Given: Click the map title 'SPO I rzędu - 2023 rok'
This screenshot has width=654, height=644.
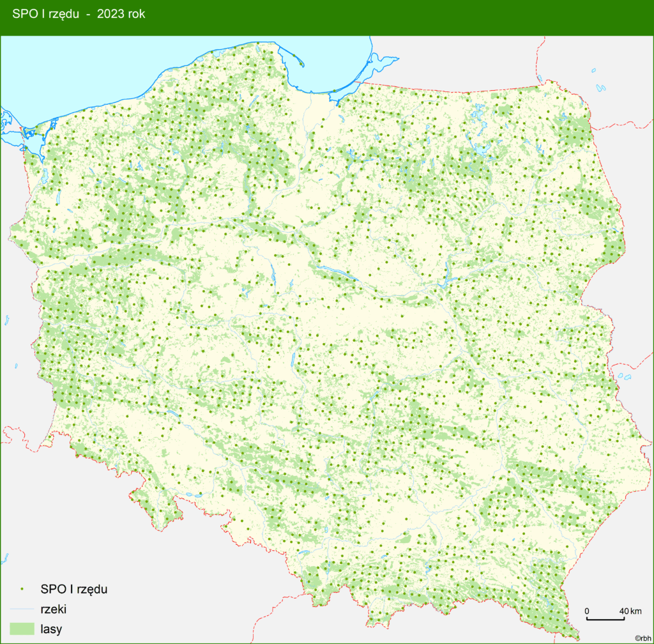Looking at the screenshot, I should [x=79, y=13].
